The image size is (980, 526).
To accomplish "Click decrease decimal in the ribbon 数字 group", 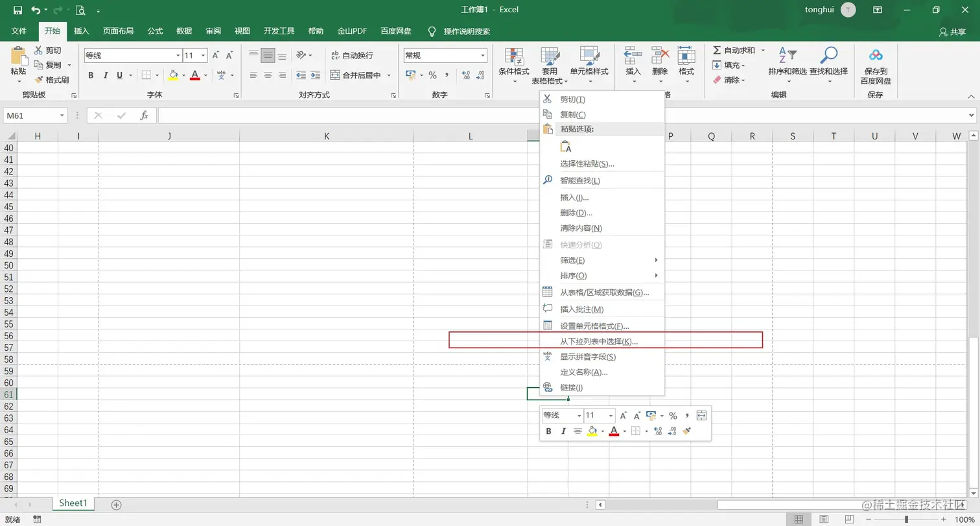I will (480, 75).
